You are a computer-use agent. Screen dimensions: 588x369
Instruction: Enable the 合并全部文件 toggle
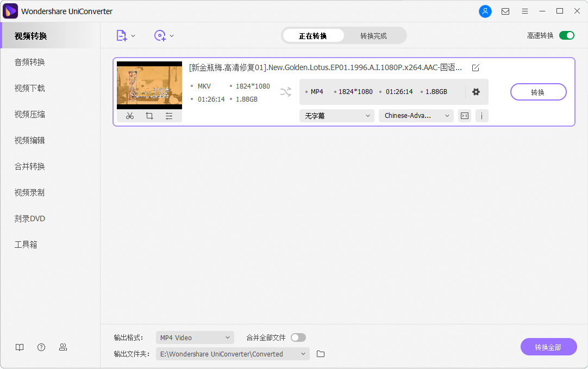[298, 337]
